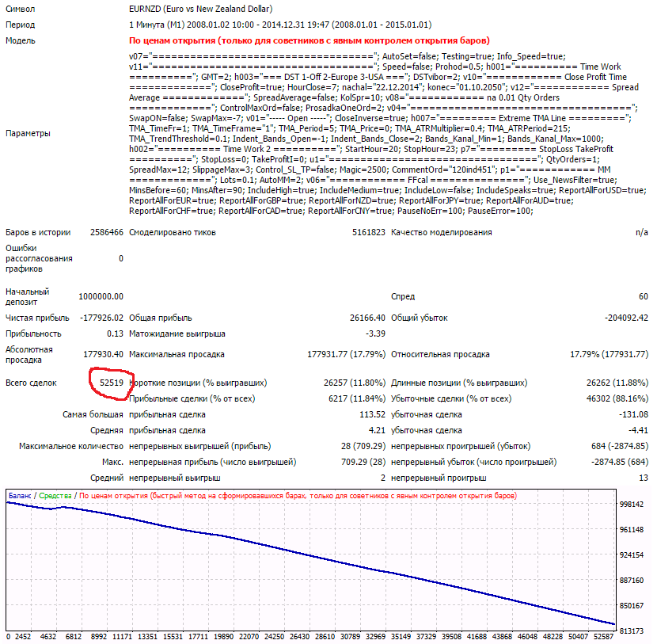Click bars in history value 2586466

tap(107, 232)
